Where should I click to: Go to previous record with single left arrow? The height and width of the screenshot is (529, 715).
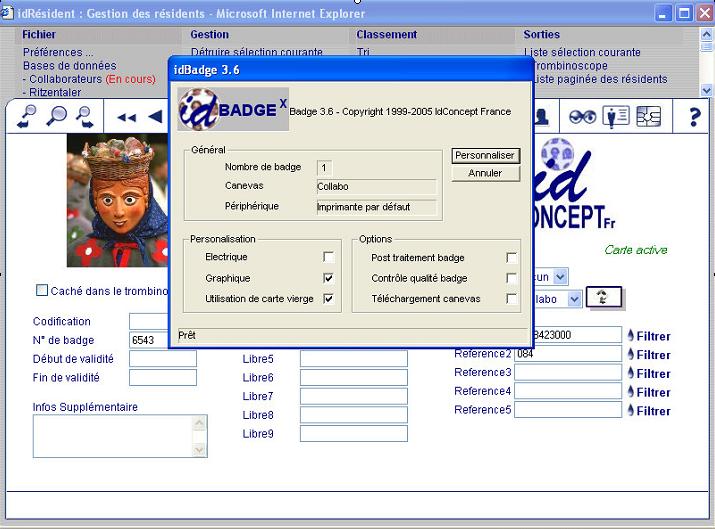click(154, 117)
